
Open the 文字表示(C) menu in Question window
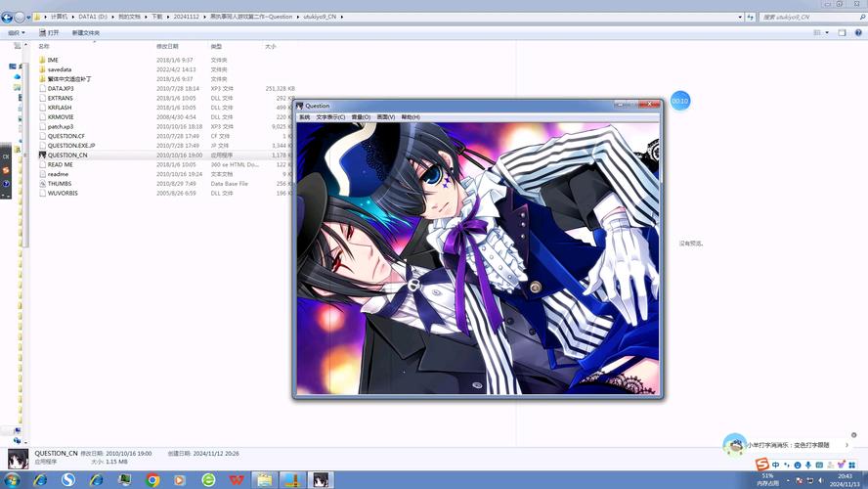point(330,116)
